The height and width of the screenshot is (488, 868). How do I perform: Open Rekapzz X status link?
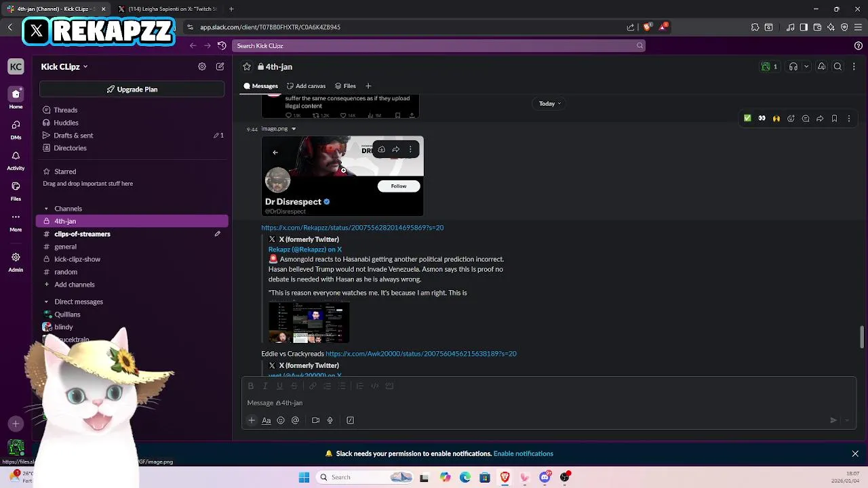(x=353, y=228)
